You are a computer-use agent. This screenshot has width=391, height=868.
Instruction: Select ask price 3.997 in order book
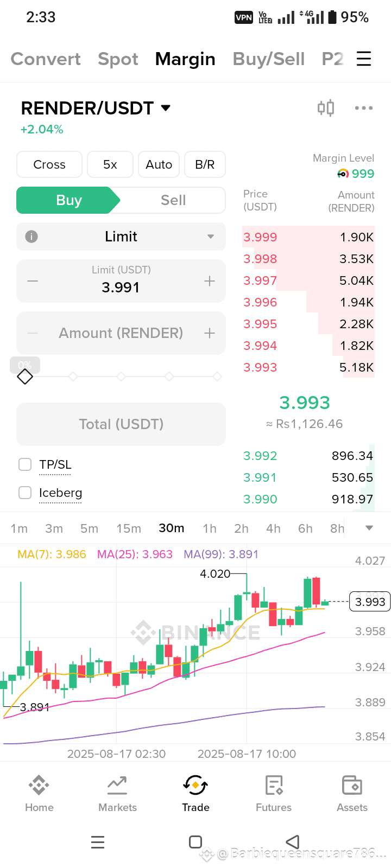(x=260, y=280)
